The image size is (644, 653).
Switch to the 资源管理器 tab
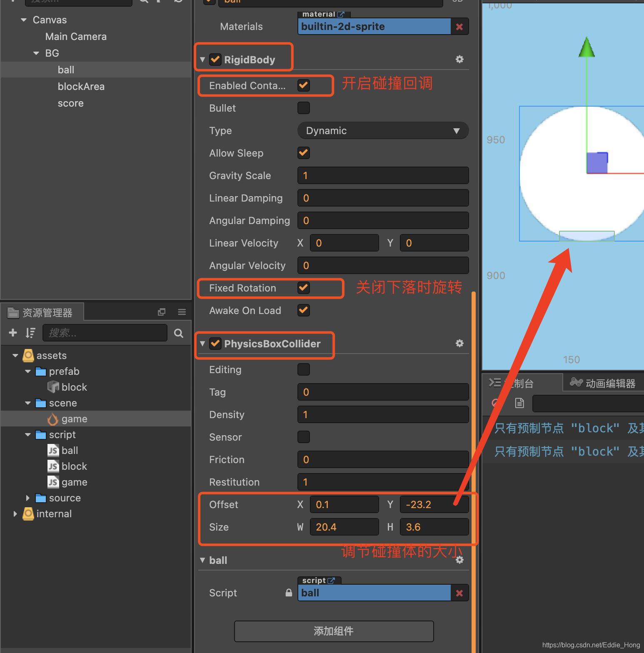pyautogui.click(x=42, y=312)
